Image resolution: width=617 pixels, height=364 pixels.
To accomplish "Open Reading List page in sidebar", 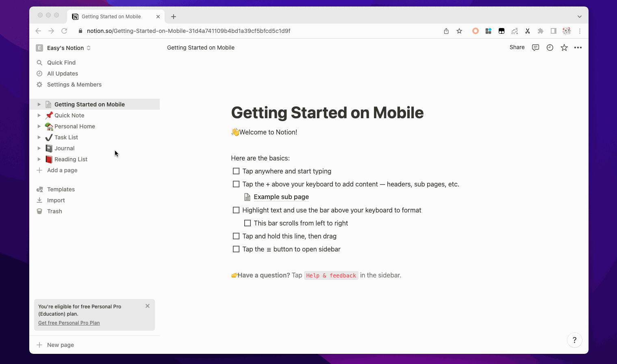I will point(71,159).
